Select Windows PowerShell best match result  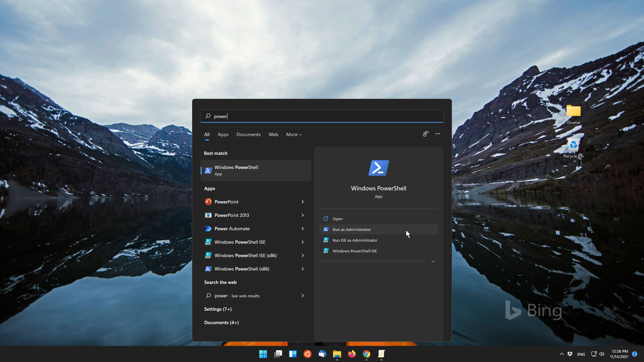click(x=256, y=170)
